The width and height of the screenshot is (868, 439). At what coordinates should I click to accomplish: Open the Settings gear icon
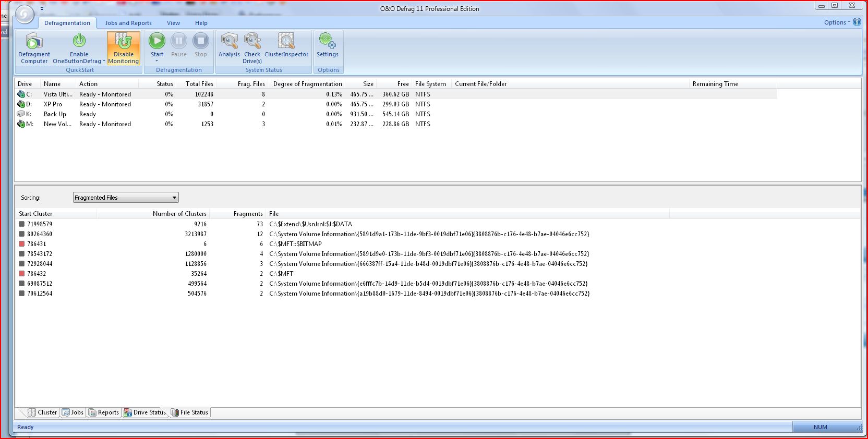pos(328,41)
